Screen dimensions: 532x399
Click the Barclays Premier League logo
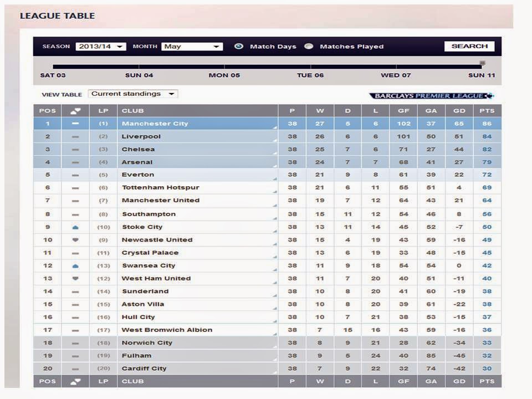[431, 96]
